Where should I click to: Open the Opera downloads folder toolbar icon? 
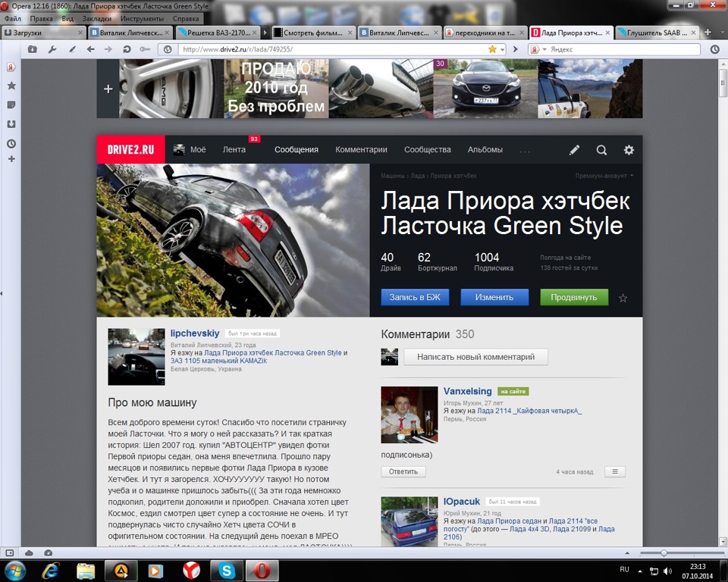pos(32,49)
